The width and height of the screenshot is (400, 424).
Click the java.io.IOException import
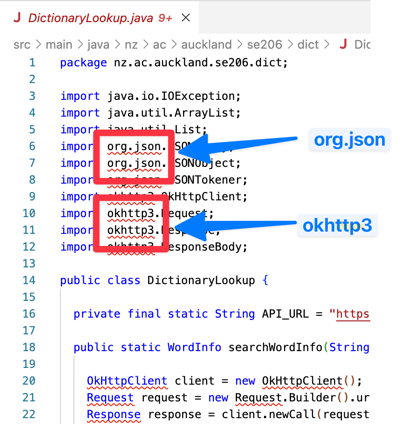click(173, 96)
